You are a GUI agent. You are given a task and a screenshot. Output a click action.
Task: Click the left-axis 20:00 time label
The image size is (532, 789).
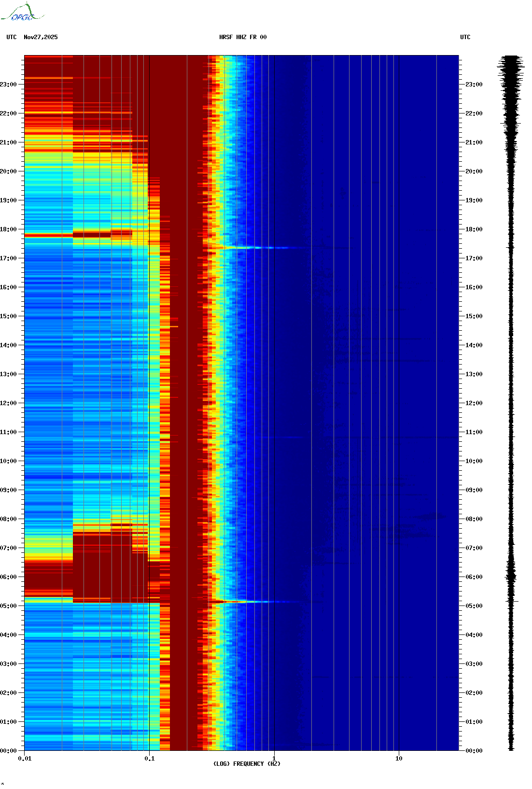tap(8, 171)
